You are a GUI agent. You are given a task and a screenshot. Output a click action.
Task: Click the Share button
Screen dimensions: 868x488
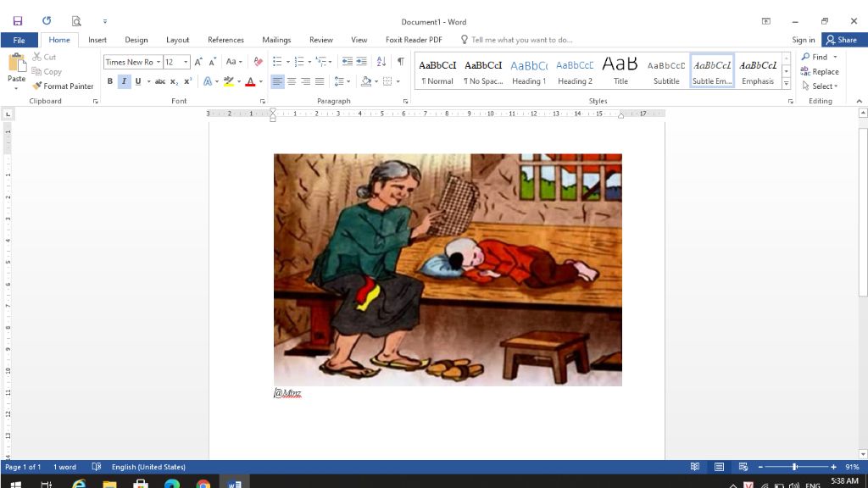click(x=843, y=40)
